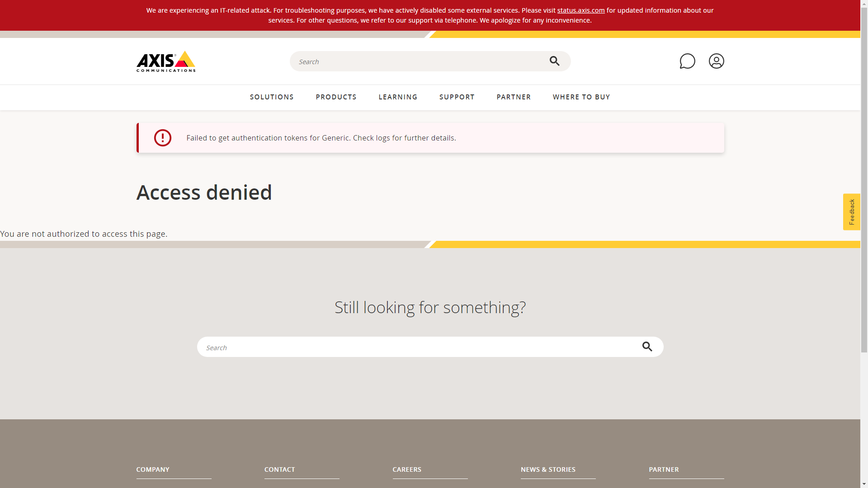
Task: Click the scrollbar up arrow
Action: click(864, 4)
